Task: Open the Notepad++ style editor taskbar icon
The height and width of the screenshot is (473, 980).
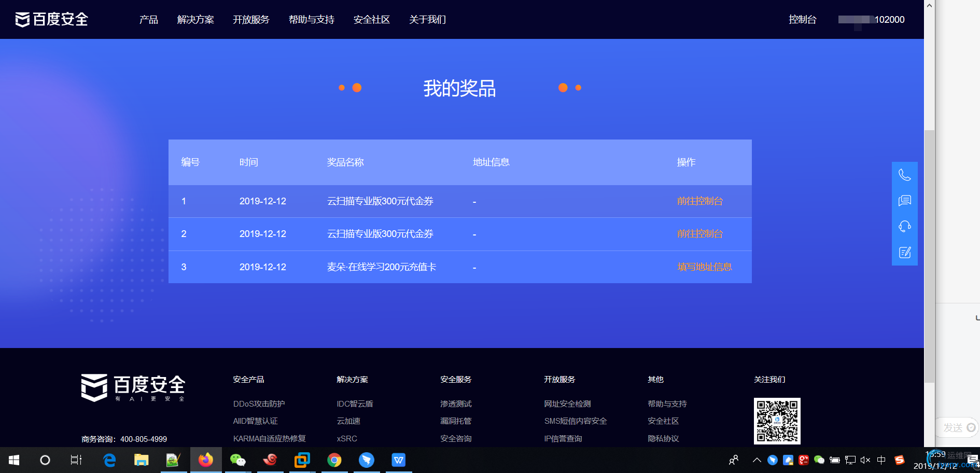Action: point(173,460)
